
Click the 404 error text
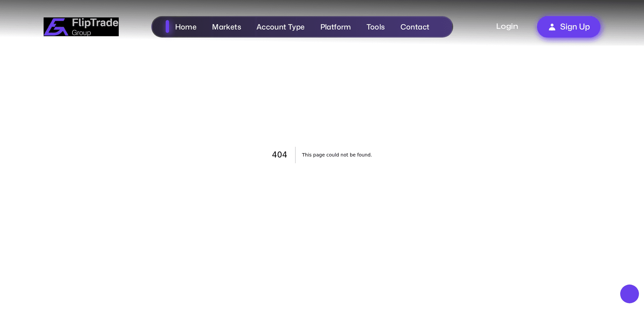[279, 154]
